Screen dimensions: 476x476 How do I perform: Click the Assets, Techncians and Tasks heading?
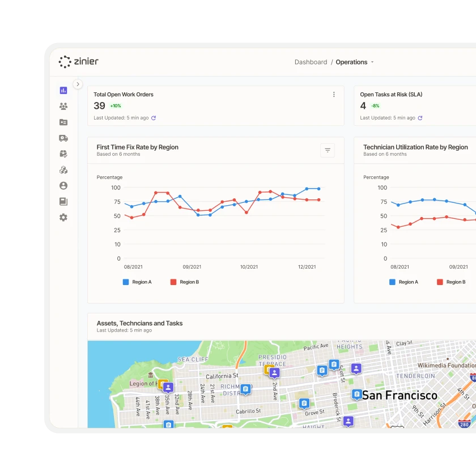pos(139,323)
